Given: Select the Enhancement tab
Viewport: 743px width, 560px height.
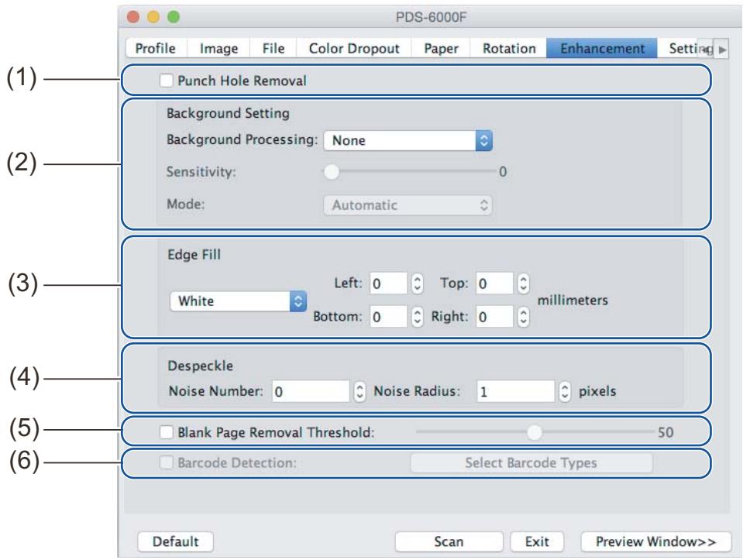Looking at the screenshot, I should (x=602, y=48).
